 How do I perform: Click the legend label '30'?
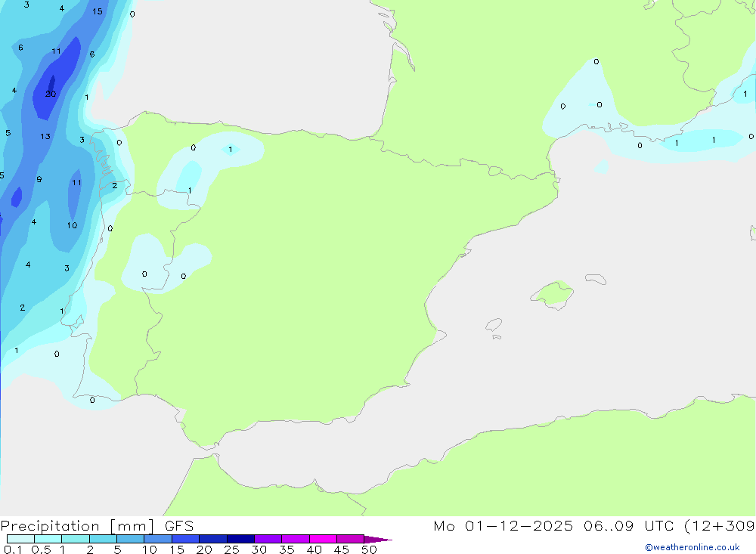[259, 549]
